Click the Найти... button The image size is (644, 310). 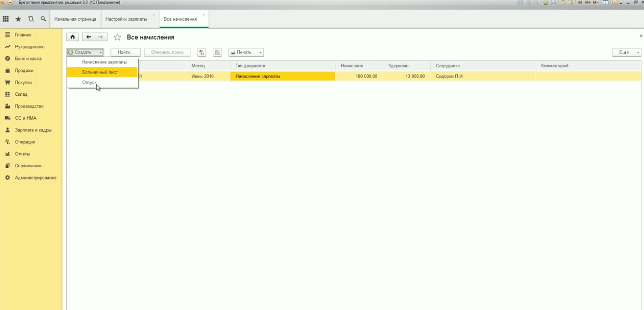pyautogui.click(x=126, y=52)
